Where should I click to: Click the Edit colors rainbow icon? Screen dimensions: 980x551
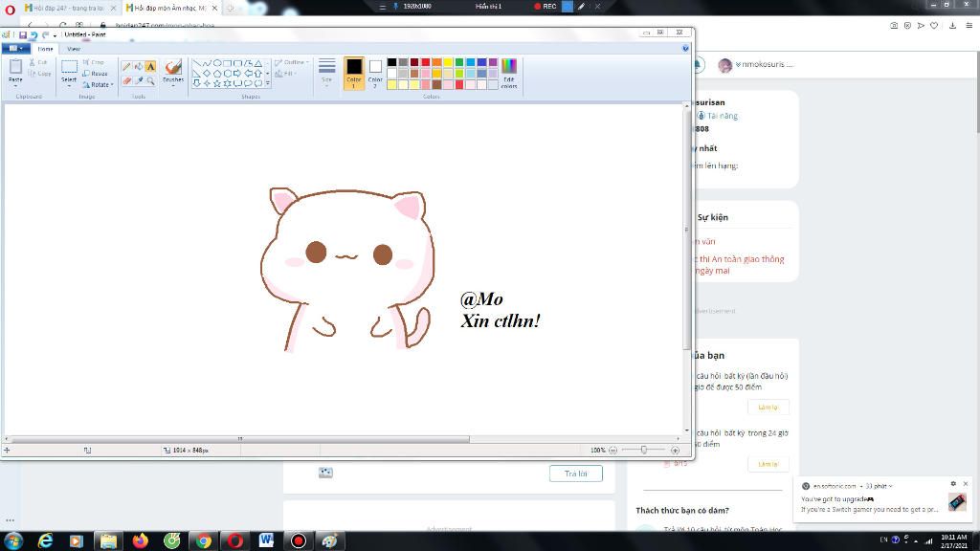click(x=509, y=67)
